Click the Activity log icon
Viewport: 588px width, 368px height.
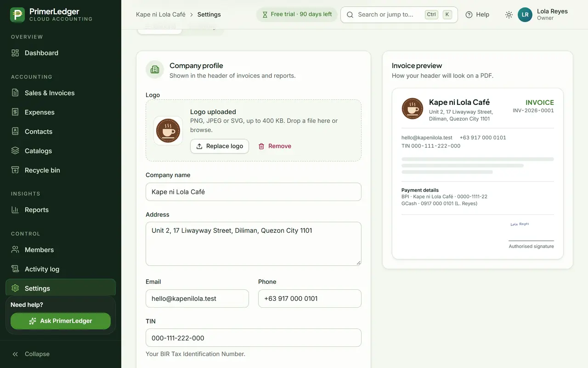pos(15,269)
